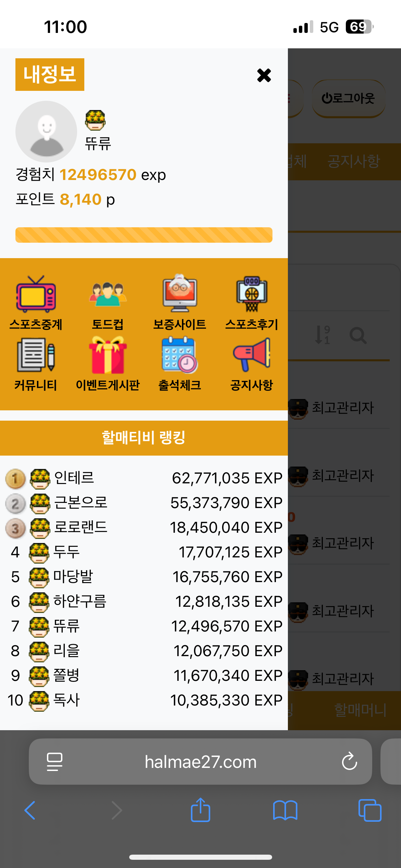Open the 이벤트게시판 gift box icon

[108, 354]
